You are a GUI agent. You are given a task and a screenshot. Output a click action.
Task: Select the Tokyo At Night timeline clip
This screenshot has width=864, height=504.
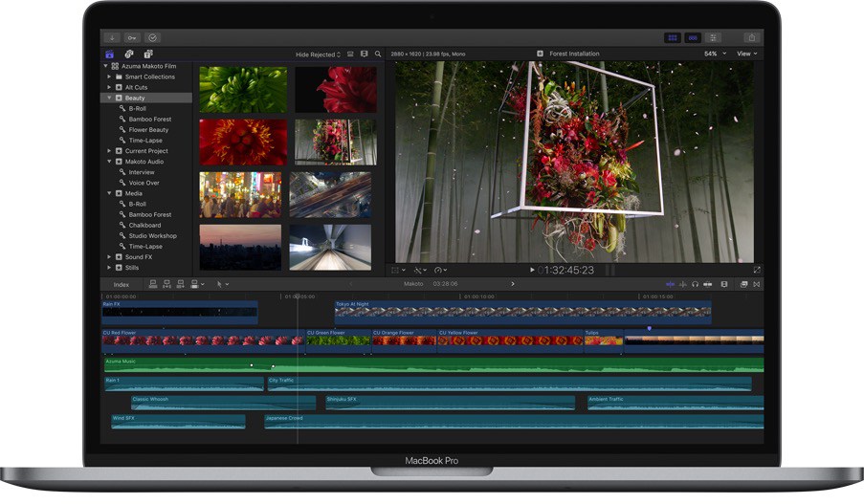[523, 313]
